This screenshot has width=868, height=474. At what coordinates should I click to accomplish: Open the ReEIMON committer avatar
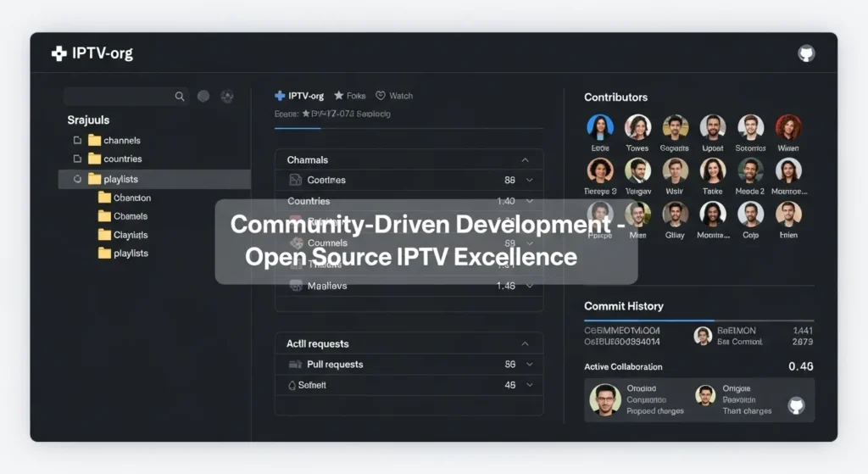[703, 336]
